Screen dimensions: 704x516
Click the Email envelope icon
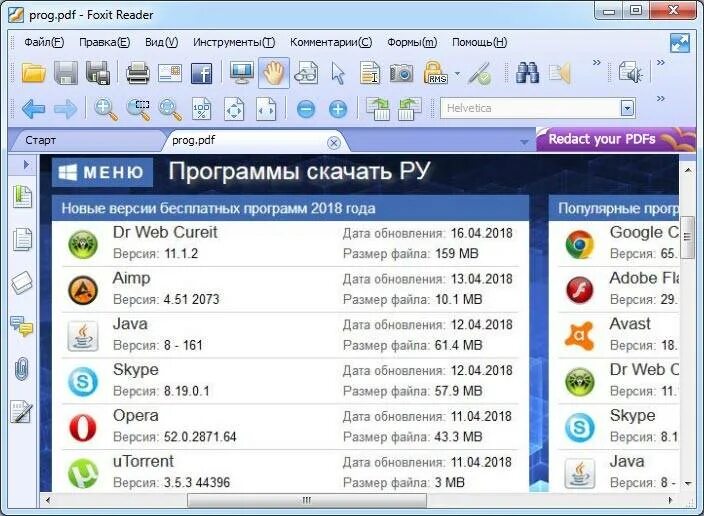tap(170, 73)
